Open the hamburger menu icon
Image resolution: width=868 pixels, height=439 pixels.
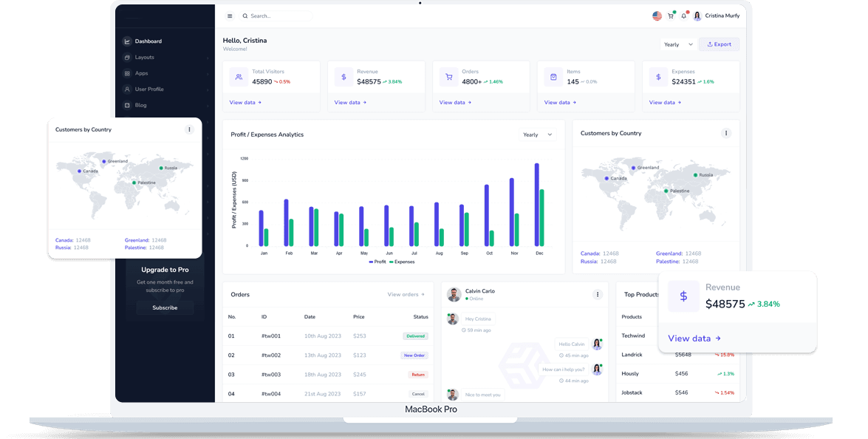coord(230,16)
